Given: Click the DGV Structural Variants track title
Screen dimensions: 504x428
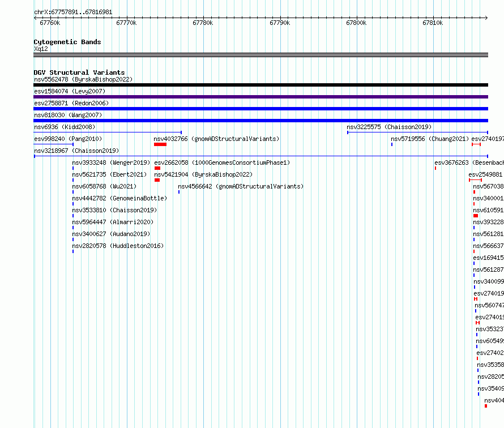Looking at the screenshot, I should coord(79,72).
